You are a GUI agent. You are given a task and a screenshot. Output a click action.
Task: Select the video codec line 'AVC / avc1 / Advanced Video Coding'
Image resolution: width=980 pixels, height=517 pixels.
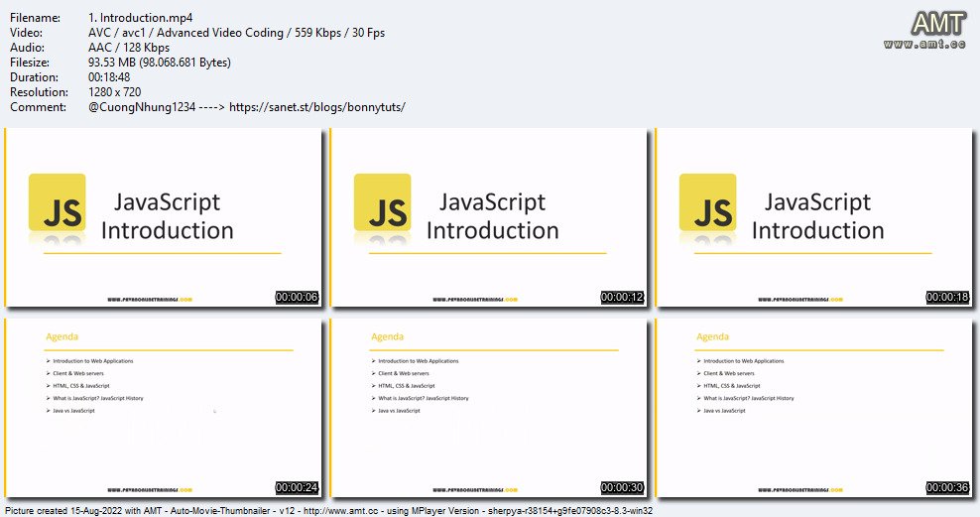(185, 33)
